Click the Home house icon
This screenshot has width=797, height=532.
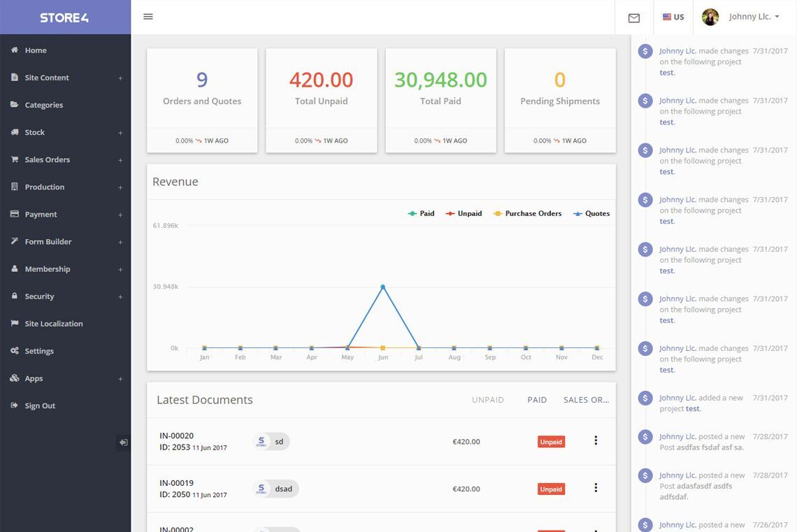[14, 50]
